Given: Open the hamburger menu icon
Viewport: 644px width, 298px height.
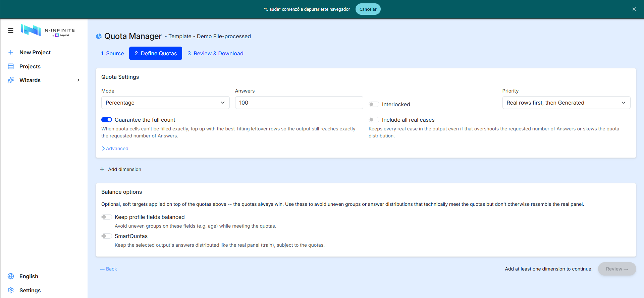Looking at the screenshot, I should [x=11, y=31].
